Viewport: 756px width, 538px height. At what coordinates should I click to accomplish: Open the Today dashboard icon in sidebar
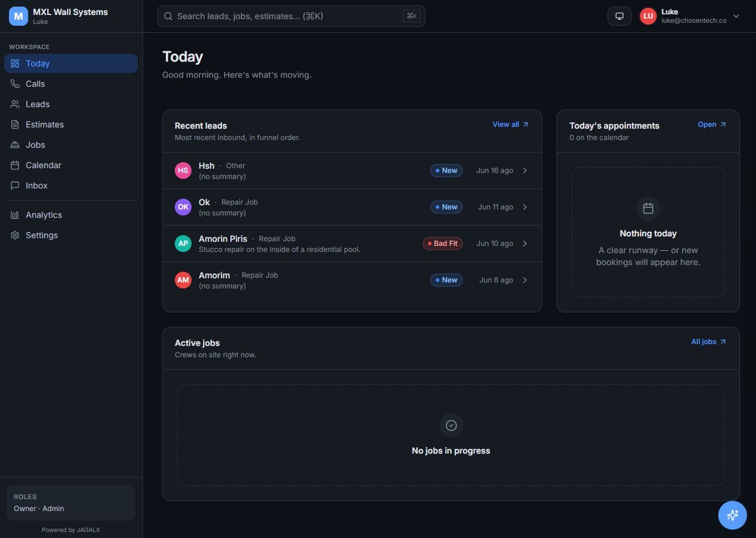click(x=15, y=63)
